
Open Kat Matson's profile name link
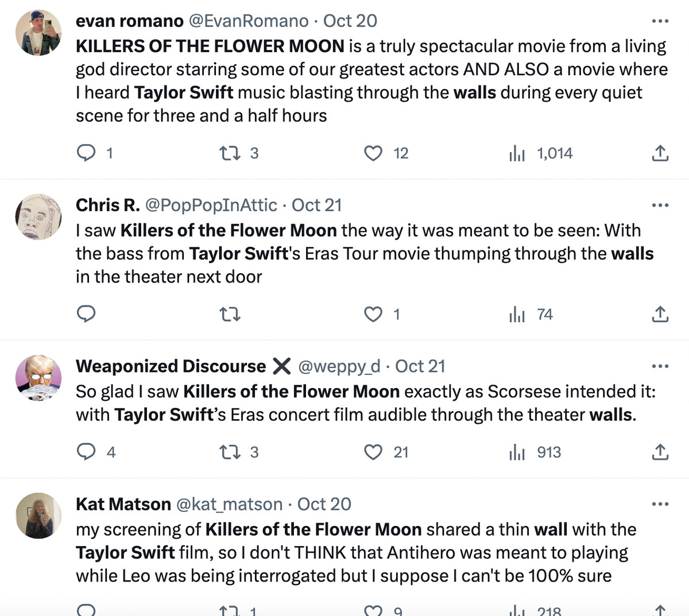(123, 504)
